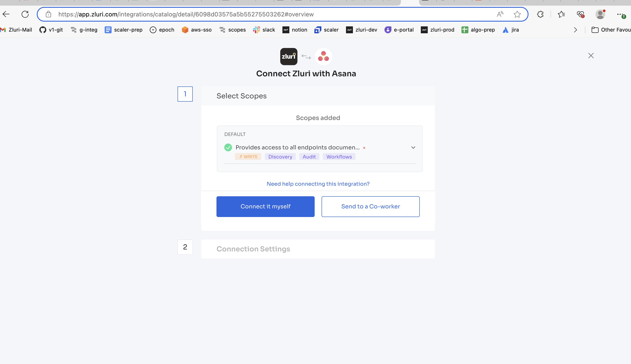Open the browser Extensions puzzle icon

tap(540, 14)
